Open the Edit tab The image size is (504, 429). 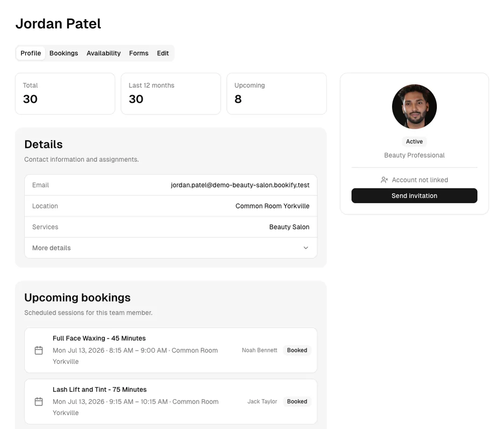(163, 53)
